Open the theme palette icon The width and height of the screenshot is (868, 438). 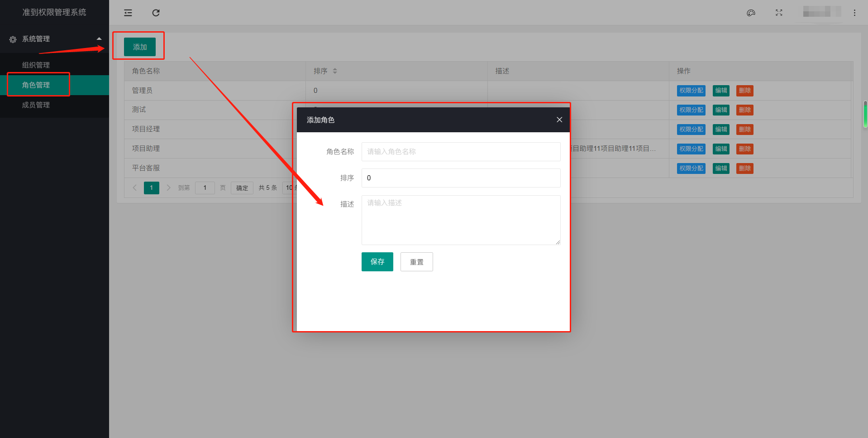tap(751, 13)
